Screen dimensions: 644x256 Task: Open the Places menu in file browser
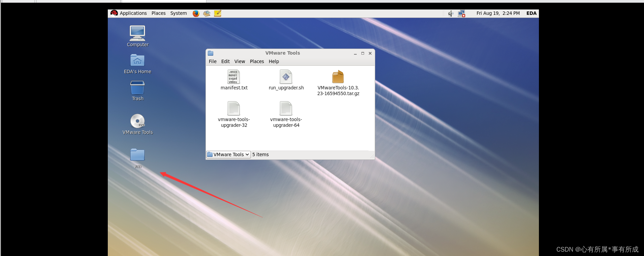[257, 61]
